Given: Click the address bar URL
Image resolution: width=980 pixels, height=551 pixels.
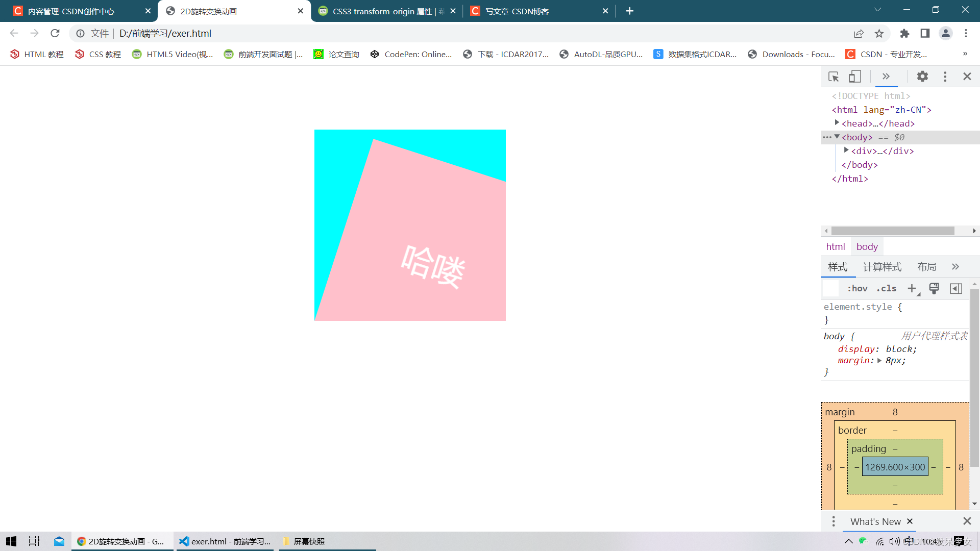Looking at the screenshot, I should 165,33.
